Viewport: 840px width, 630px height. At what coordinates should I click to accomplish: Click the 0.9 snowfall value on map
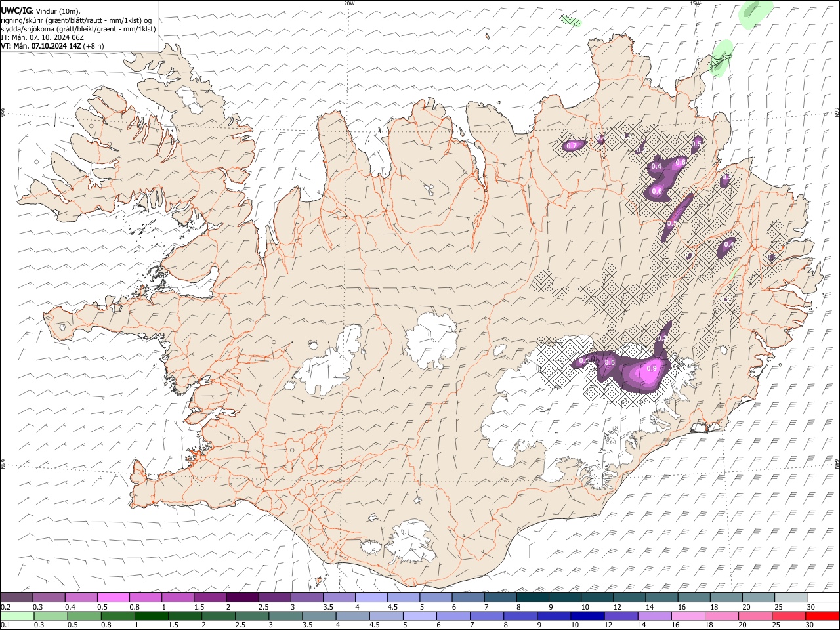click(x=652, y=369)
